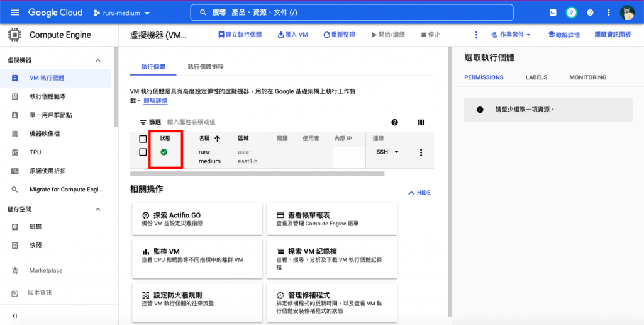
Task: Follow the 瞭解詳情 link in the description
Action: [x=155, y=100]
